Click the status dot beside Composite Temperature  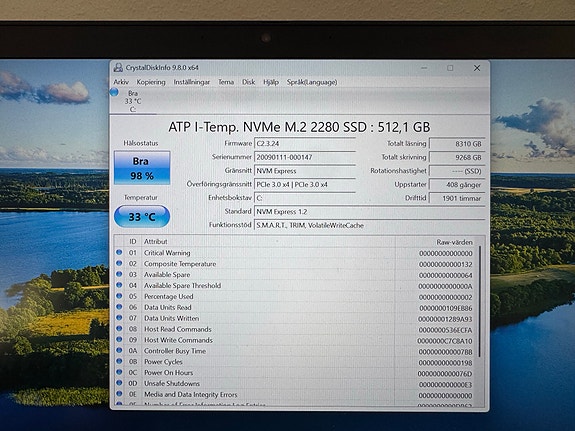(119, 263)
